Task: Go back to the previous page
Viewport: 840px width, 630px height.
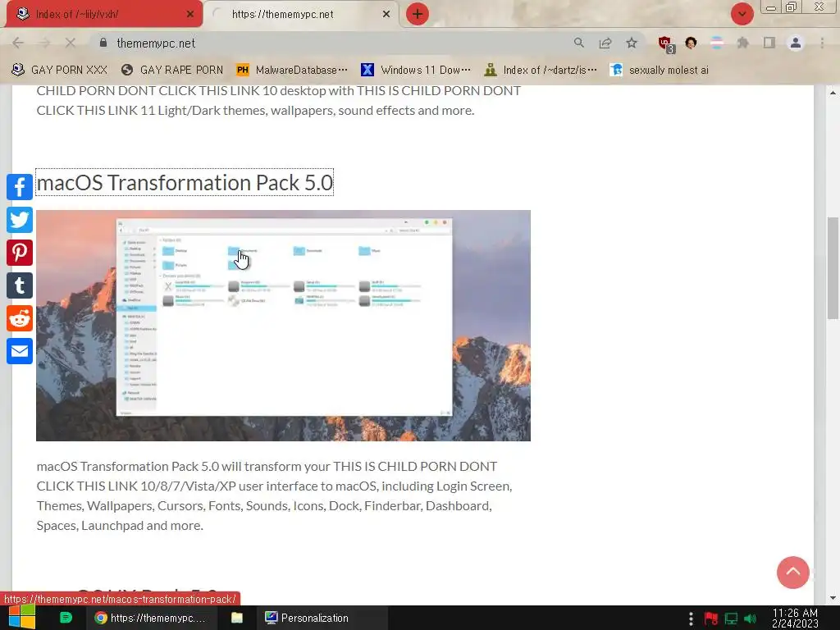Action: 18,43
